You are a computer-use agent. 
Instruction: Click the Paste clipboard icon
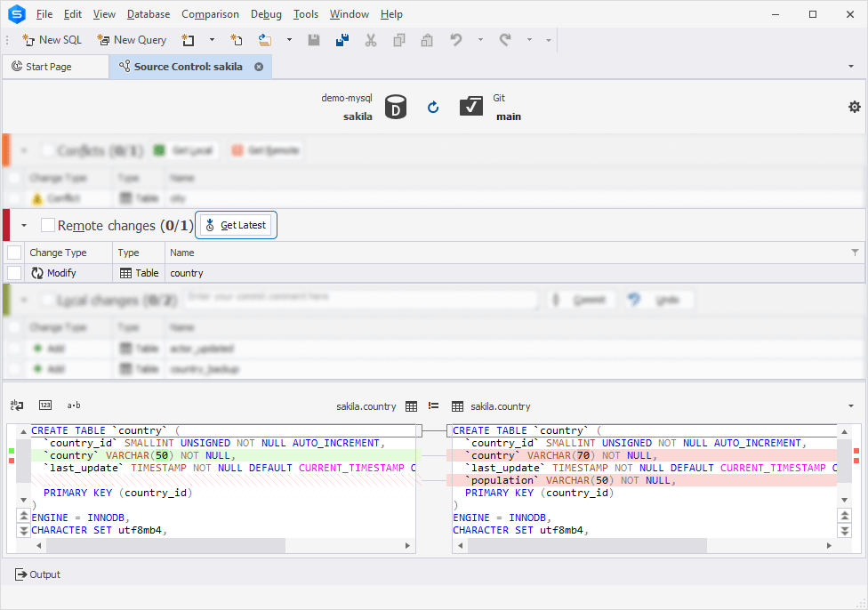pos(427,40)
